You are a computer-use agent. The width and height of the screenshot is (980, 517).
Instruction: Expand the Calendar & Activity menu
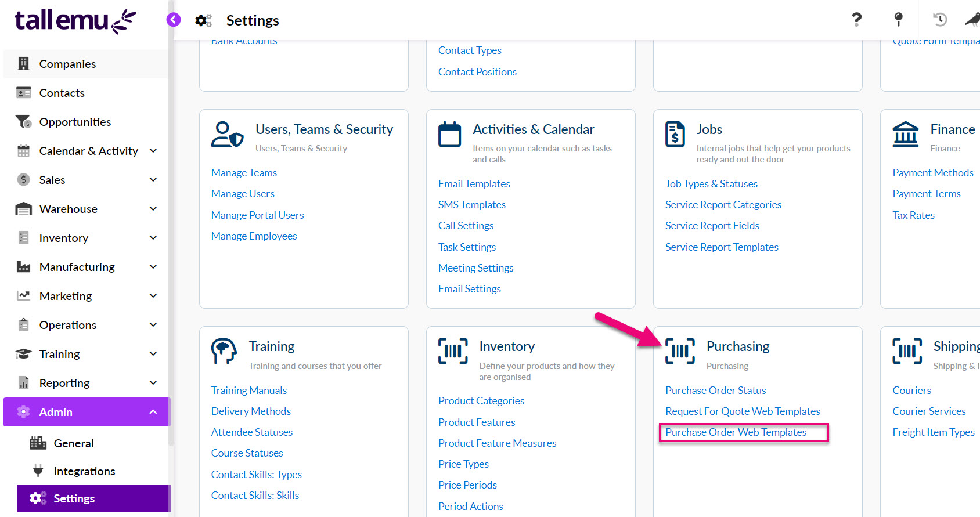point(153,151)
